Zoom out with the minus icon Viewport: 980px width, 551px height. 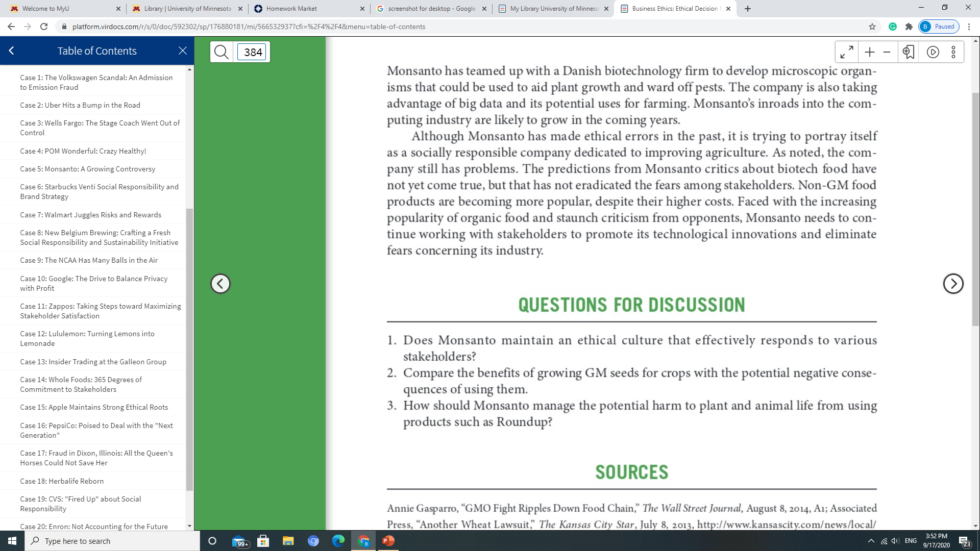pos(887,52)
